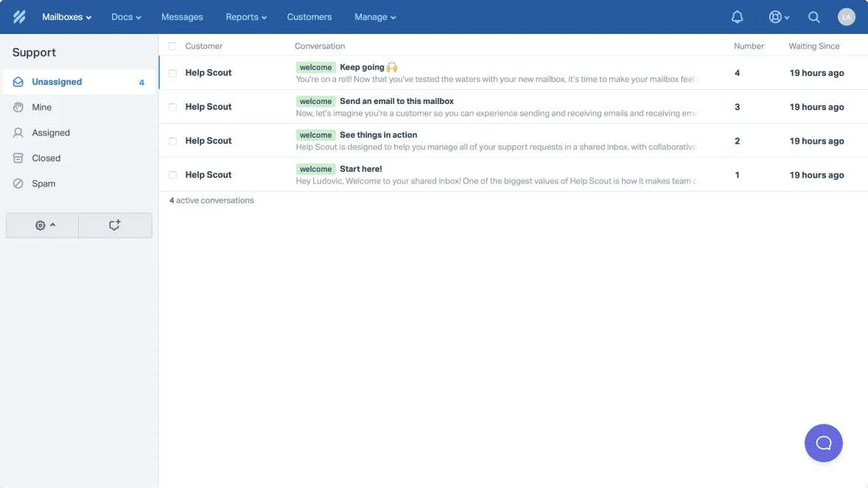Click preview text 'Hey Ludovic, Welcome'

click(496, 181)
